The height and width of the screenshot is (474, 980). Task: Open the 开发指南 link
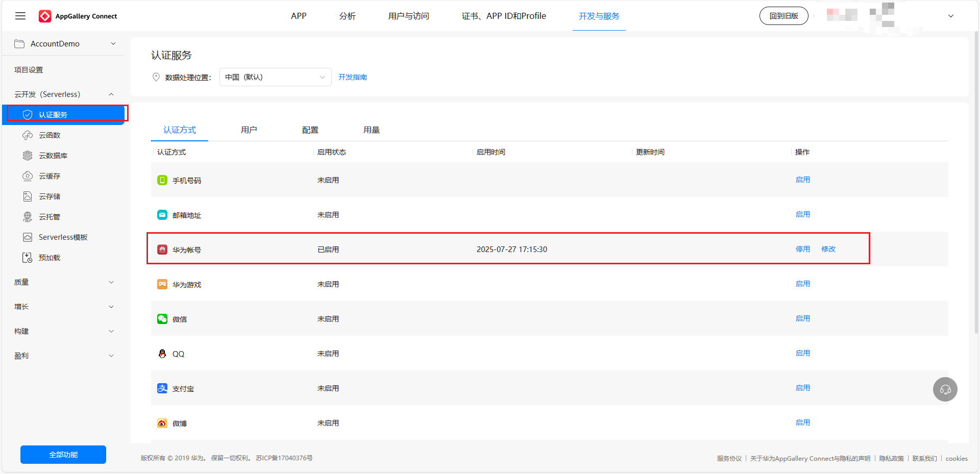pos(353,77)
